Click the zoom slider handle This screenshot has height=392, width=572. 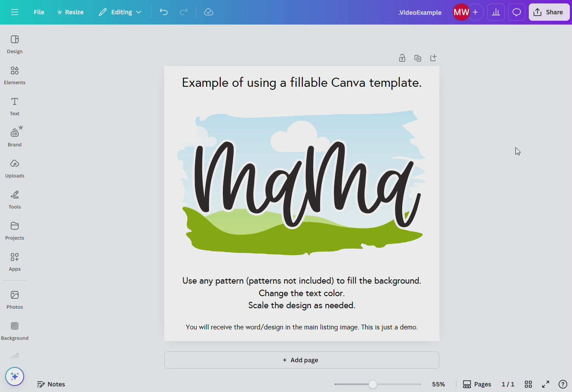point(373,384)
